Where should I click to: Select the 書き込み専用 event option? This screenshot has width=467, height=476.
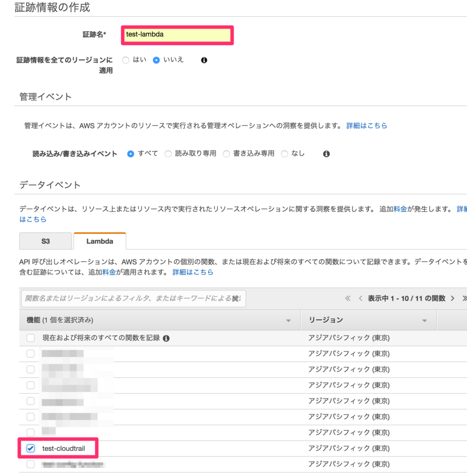(226, 153)
